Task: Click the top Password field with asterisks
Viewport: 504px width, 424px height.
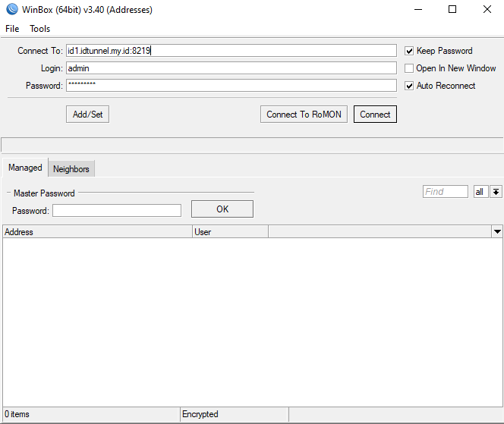Action: coord(231,86)
